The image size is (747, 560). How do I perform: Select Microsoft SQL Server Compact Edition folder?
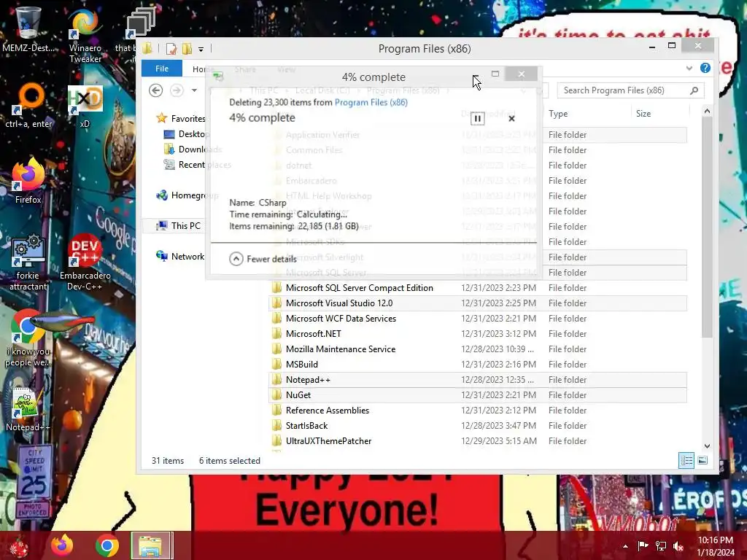coord(478,287)
